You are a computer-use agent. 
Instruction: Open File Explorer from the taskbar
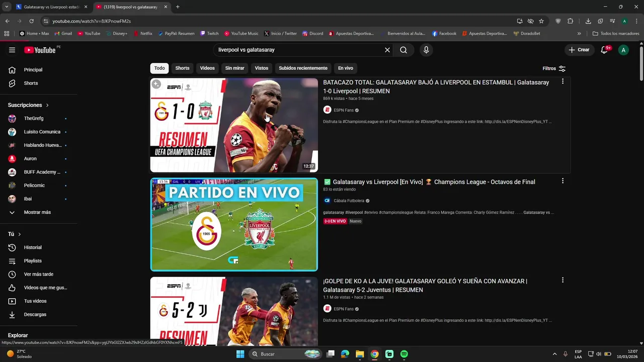360,354
